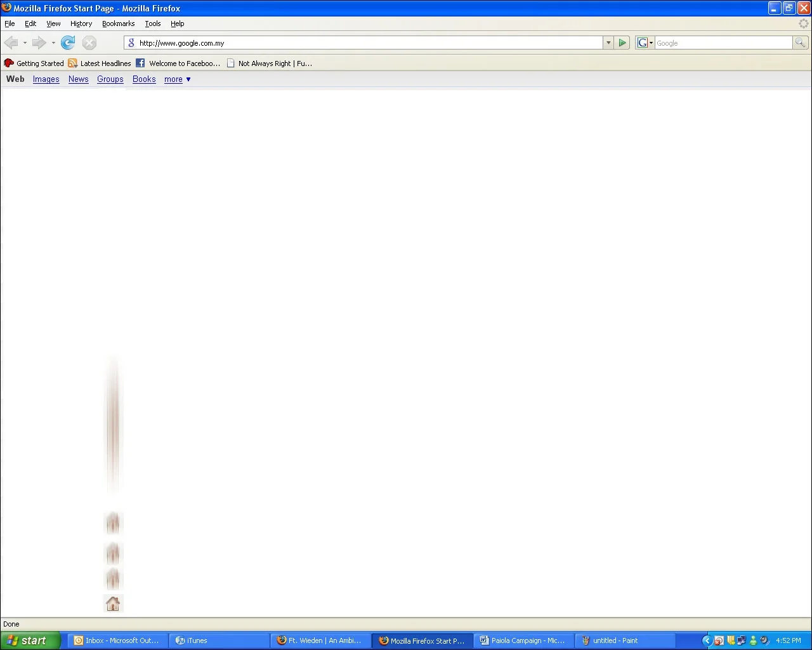812x650 pixels.
Task: Open the address bar URL history dropdown
Action: point(608,43)
